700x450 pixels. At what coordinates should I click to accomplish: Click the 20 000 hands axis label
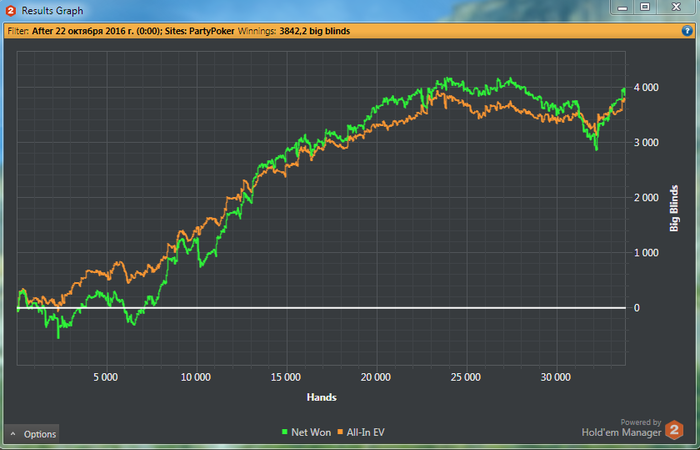376,377
